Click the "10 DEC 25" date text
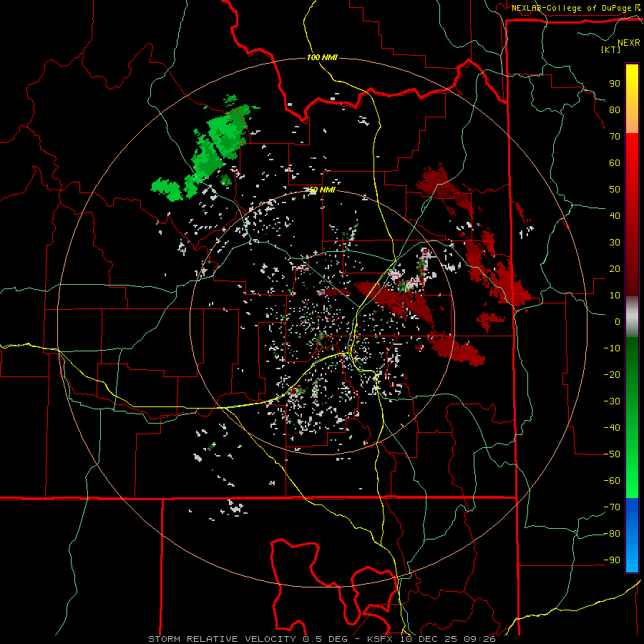 [x=428, y=639]
